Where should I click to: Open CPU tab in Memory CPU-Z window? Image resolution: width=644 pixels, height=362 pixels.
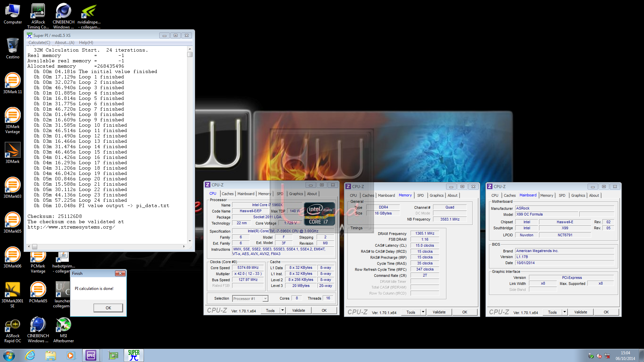tap(353, 195)
